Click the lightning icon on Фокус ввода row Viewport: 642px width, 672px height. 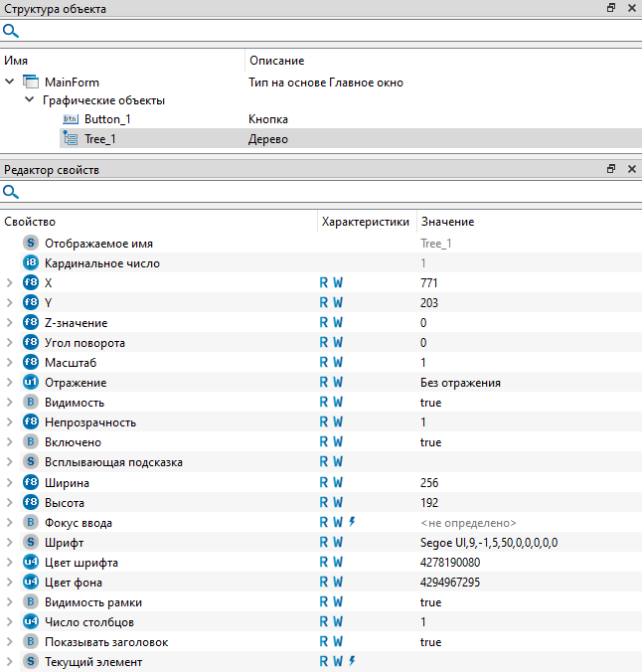[352, 522]
